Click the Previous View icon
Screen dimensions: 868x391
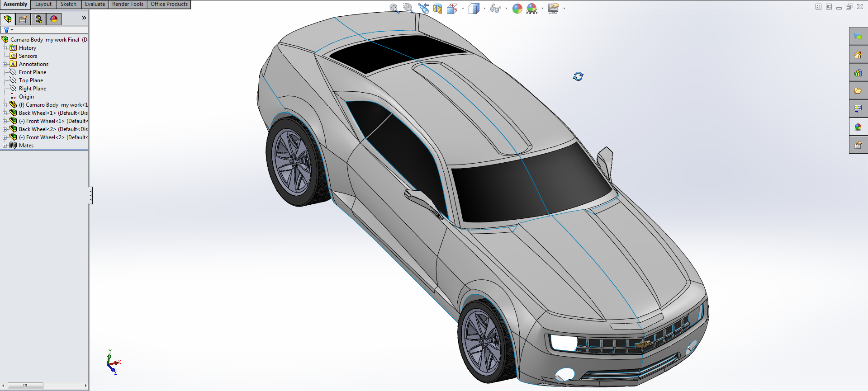click(423, 8)
